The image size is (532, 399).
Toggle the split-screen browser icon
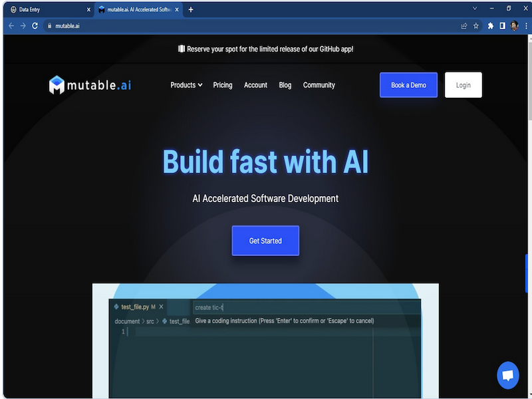[x=503, y=26]
